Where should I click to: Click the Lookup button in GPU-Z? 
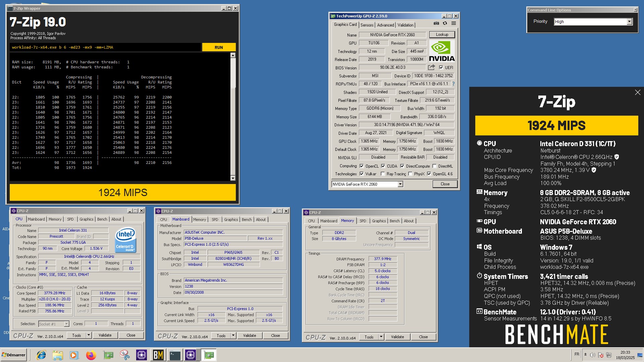click(x=442, y=35)
